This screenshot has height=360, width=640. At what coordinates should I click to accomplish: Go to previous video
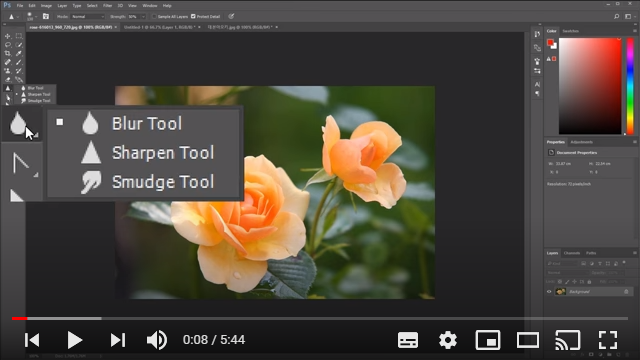coord(32,340)
